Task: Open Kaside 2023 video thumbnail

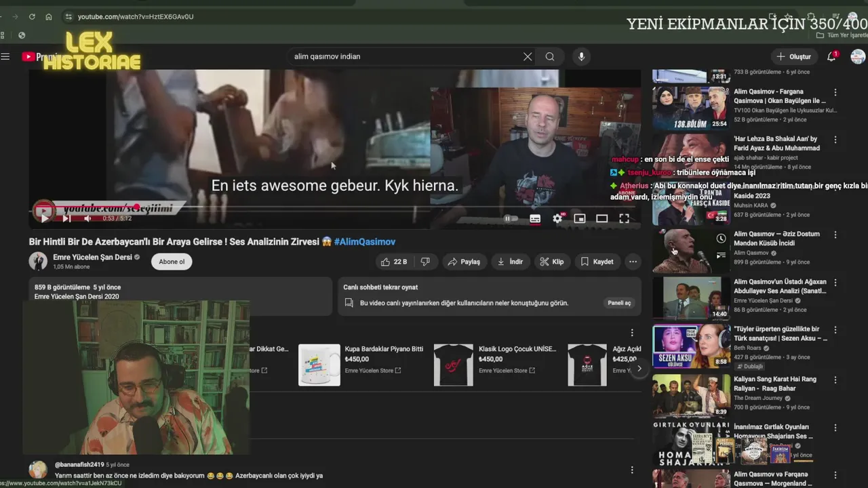Action: pos(691,203)
